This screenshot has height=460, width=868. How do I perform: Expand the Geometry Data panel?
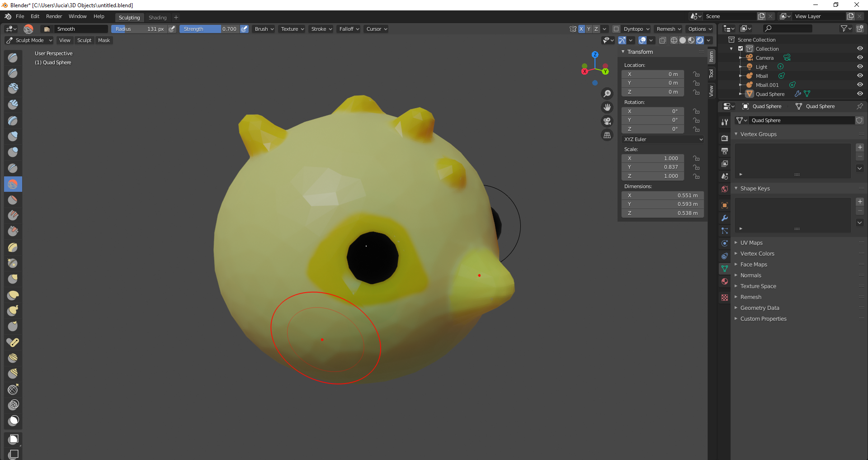coord(759,308)
